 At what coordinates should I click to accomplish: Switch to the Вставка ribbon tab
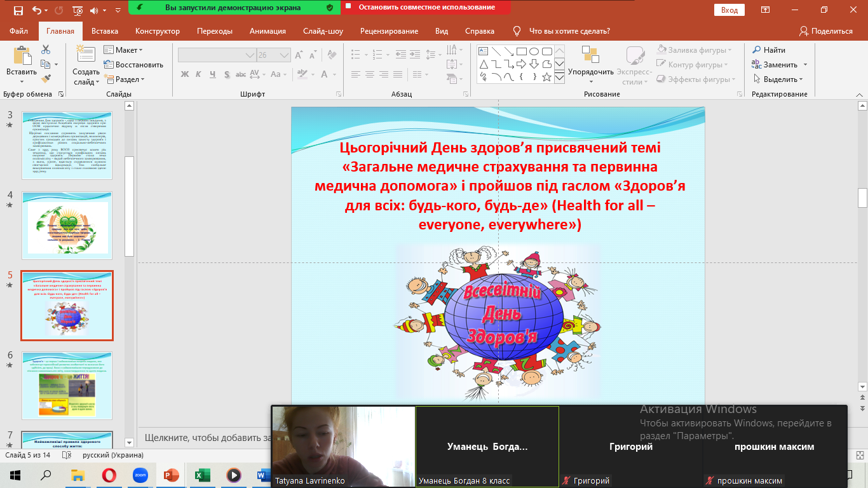[x=105, y=31]
